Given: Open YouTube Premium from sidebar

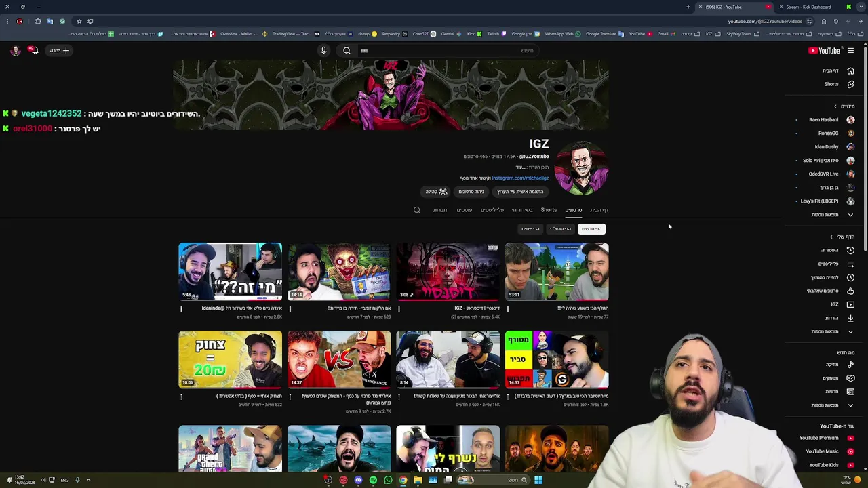Looking at the screenshot, I should coord(826,438).
